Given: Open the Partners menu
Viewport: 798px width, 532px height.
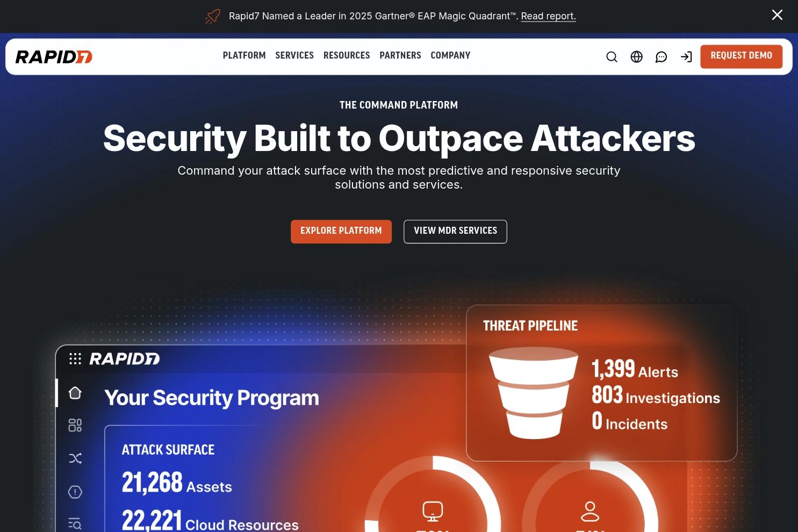Looking at the screenshot, I should pos(400,55).
